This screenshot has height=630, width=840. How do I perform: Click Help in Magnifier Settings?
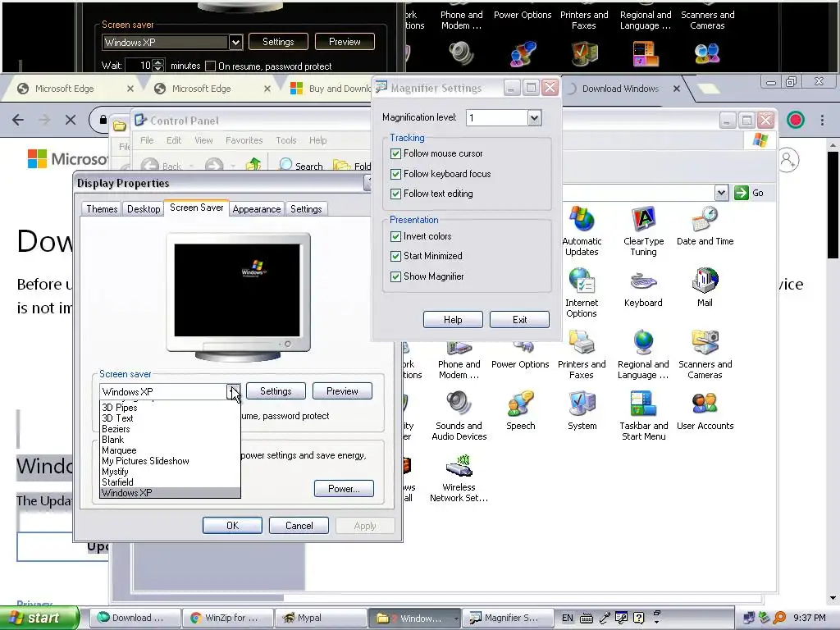(453, 320)
